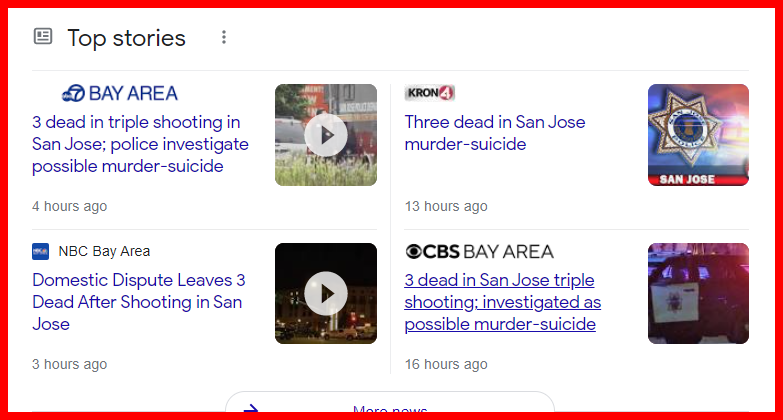Open the CBS Bay Area police car thumbnail
This screenshot has width=783, height=420.
coord(698,294)
